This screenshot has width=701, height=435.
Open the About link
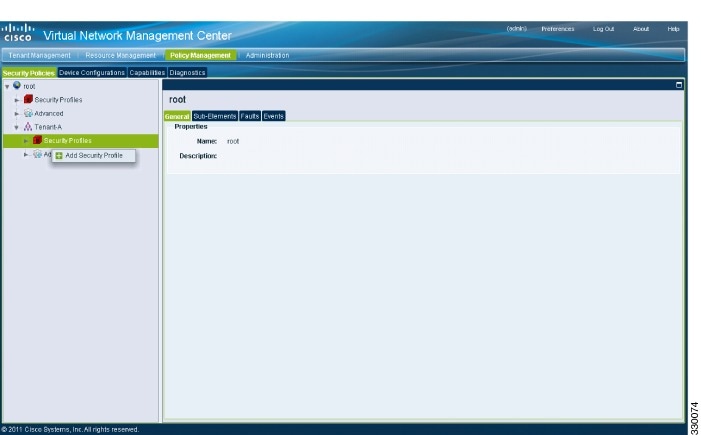tap(641, 29)
